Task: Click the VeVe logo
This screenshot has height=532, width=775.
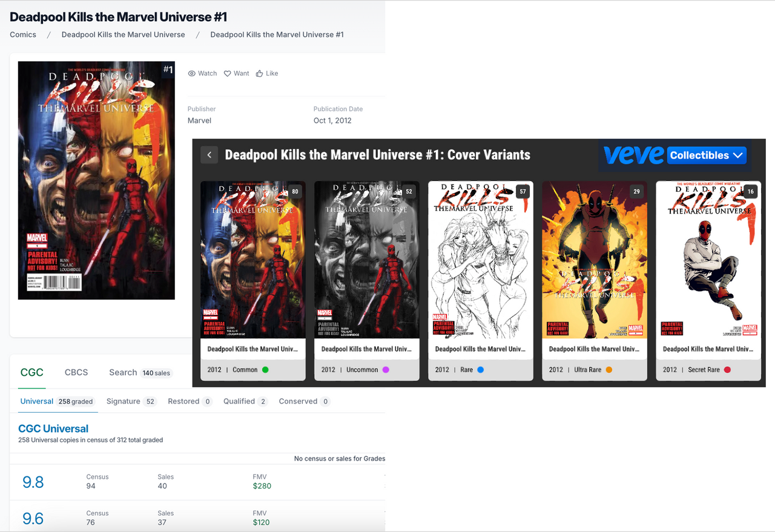Action: 634,155
